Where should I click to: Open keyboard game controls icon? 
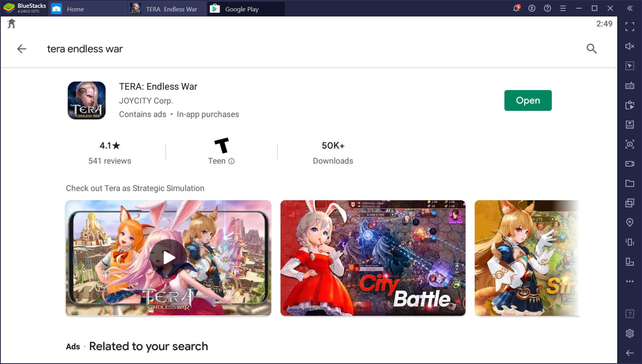click(x=630, y=85)
